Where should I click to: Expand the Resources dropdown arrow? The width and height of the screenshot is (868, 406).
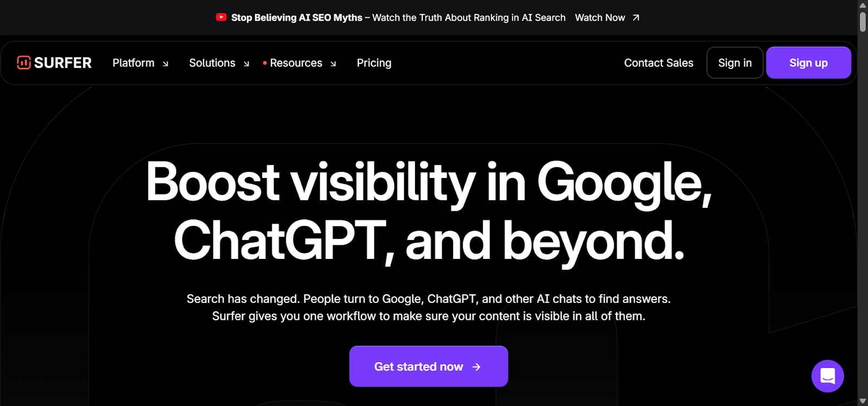pyautogui.click(x=333, y=64)
